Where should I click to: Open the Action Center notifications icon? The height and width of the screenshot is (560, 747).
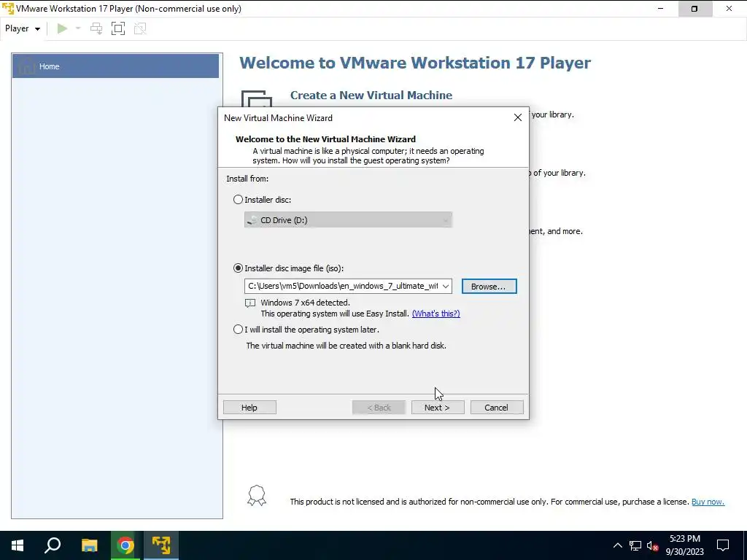click(723, 545)
